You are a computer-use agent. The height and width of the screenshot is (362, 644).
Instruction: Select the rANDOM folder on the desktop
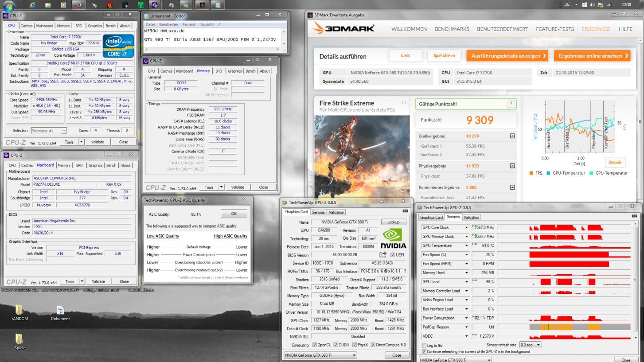(19, 312)
